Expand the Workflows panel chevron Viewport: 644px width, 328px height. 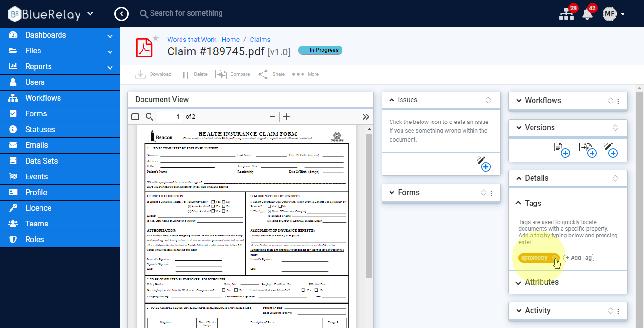point(519,101)
